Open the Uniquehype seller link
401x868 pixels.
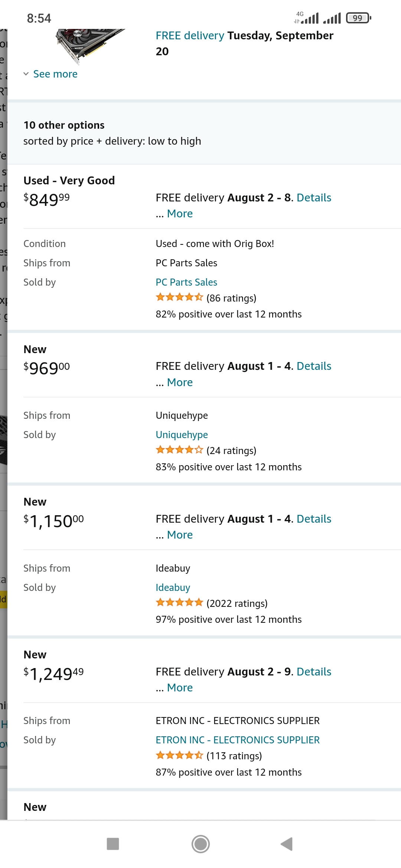pos(182,435)
